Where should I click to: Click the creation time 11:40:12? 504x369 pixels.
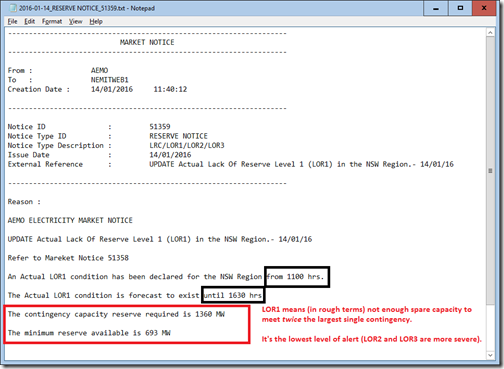pos(170,89)
